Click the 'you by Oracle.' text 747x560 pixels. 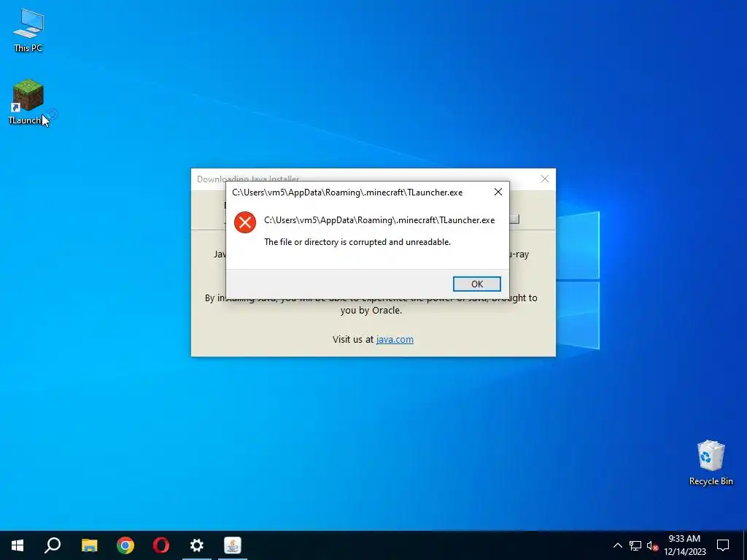pos(371,311)
